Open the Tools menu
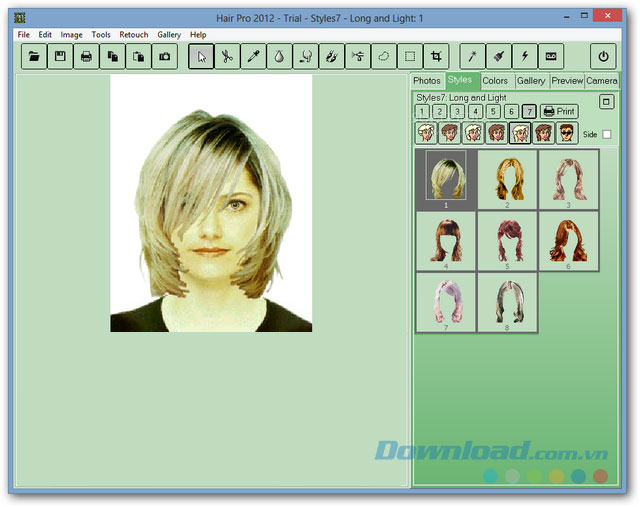 [101, 35]
